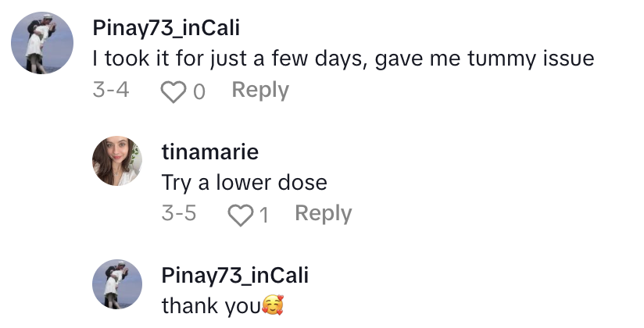Like Pinay73_inCali's tummy issue comment
Image resolution: width=644 pixels, height=328 pixels.
point(173,91)
